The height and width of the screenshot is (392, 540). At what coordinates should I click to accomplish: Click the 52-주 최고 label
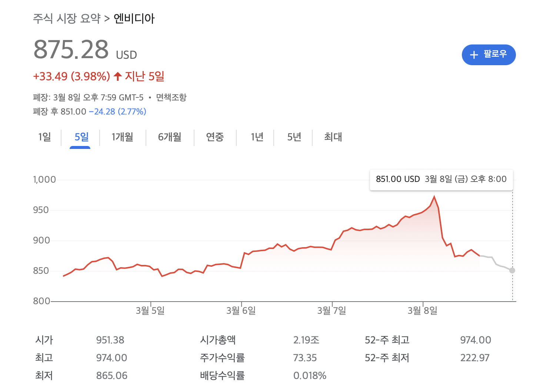(x=387, y=340)
